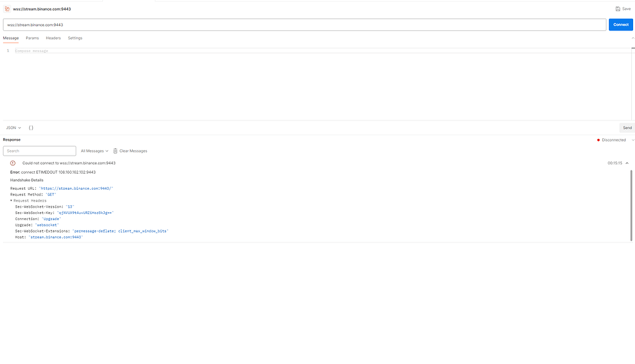Collapse the error message with the chevron
Viewport: 635px width, 364px height.
coord(627,163)
